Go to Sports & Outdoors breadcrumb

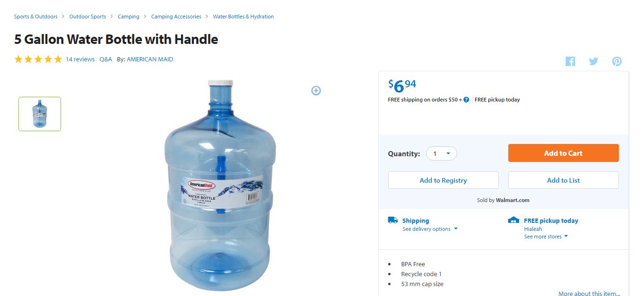(x=35, y=17)
